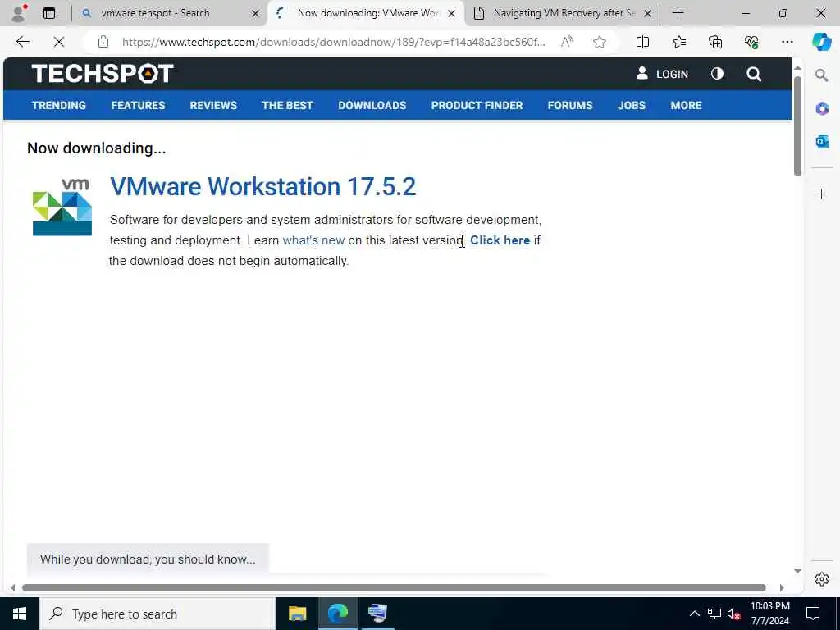Click the TechSpot logo
The width and height of the screenshot is (840, 630).
[x=103, y=73]
